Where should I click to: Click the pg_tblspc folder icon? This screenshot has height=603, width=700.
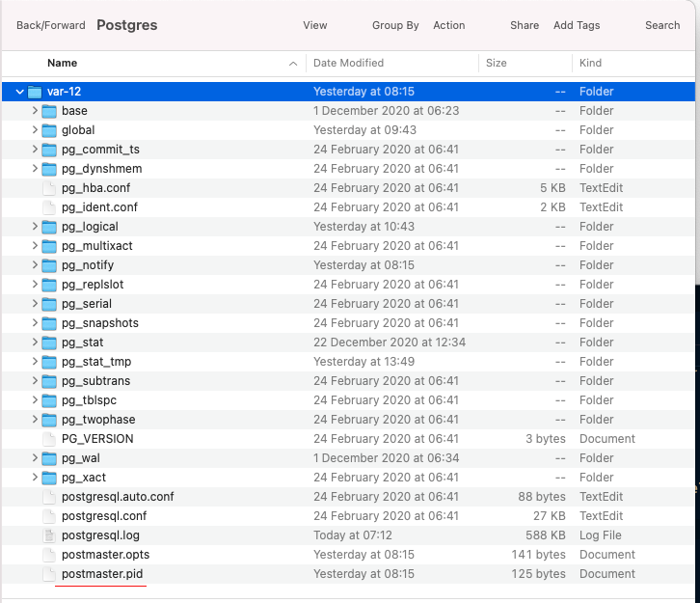pyautogui.click(x=49, y=400)
